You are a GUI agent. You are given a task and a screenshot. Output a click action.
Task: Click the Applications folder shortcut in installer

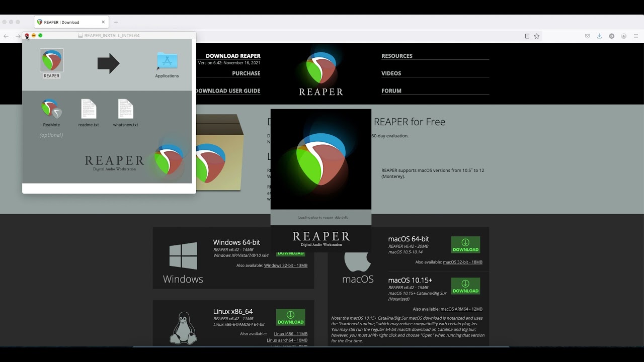point(167,61)
